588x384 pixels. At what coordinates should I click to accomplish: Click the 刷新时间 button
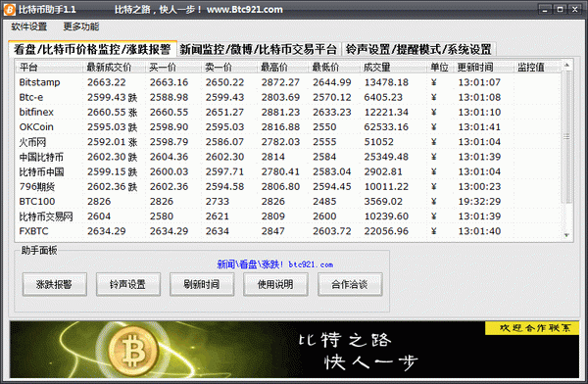click(x=202, y=284)
